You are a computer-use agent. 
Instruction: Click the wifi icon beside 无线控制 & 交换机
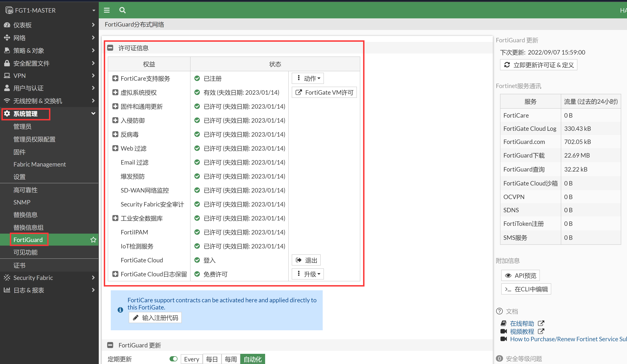point(7,101)
